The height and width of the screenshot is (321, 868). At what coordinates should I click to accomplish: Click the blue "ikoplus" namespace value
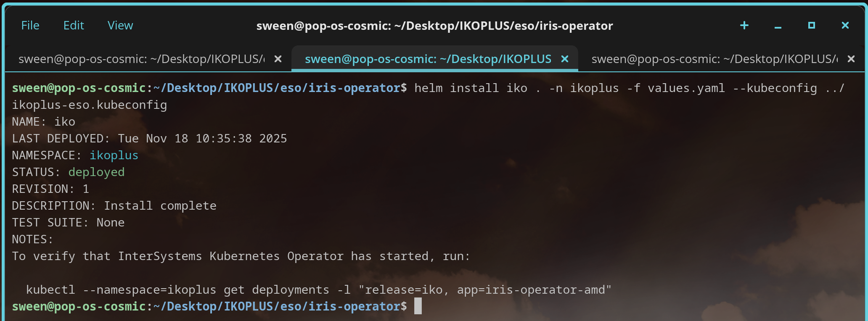click(114, 155)
